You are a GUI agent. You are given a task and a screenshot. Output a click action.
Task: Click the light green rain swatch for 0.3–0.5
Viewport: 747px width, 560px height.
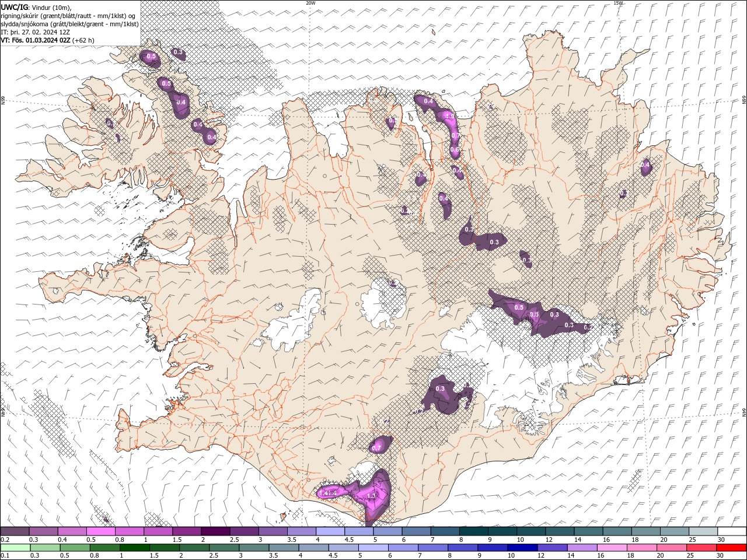tap(45, 548)
